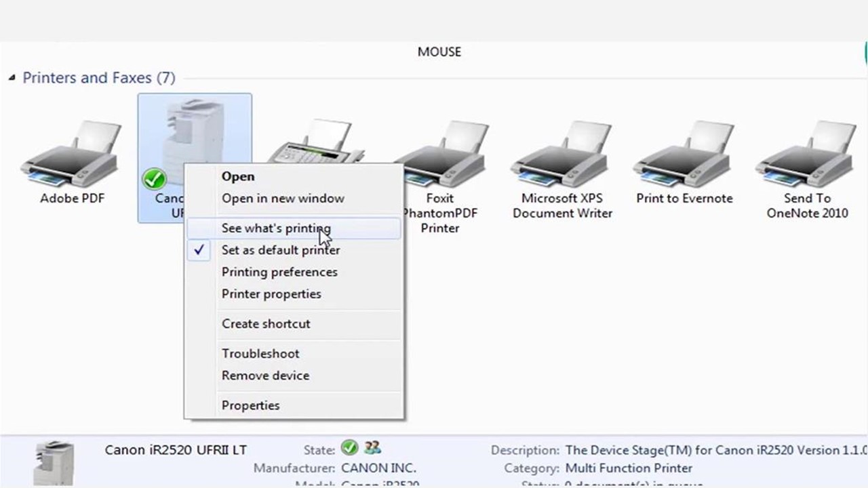Screen dimensions: 868x488
Task: Collapse the Printers and Faxes (7) section
Action: coord(12,77)
